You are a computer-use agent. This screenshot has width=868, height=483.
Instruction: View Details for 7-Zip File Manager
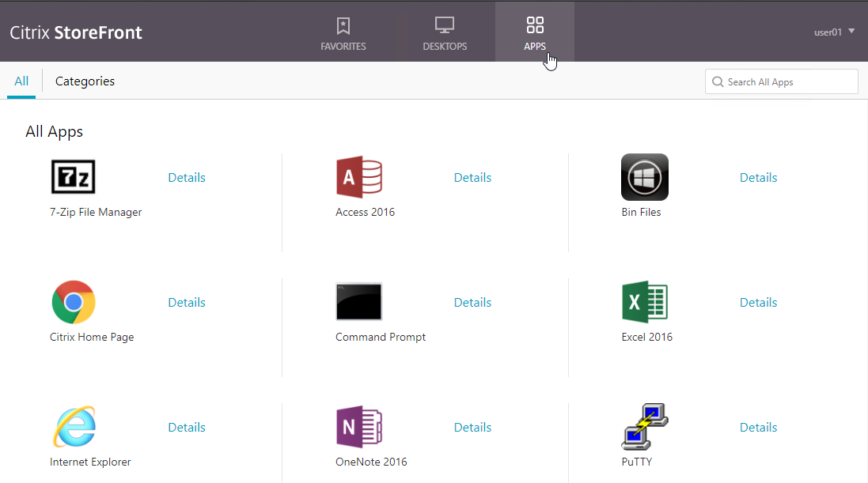coord(187,178)
